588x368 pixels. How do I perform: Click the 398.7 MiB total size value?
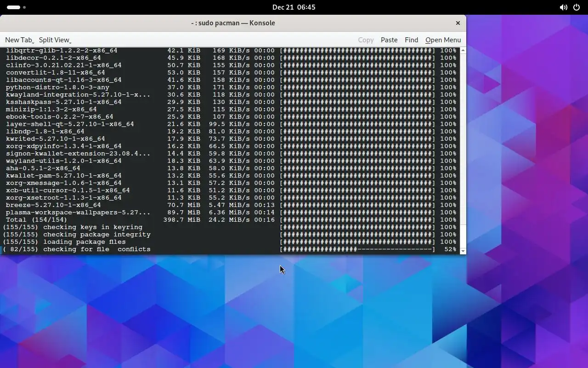point(181,220)
